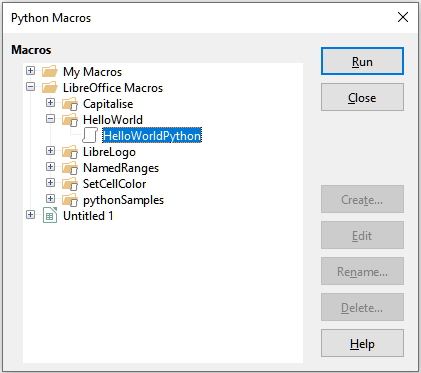Run the selected macro
Image resolution: width=421 pixels, height=373 pixels.
tap(362, 61)
